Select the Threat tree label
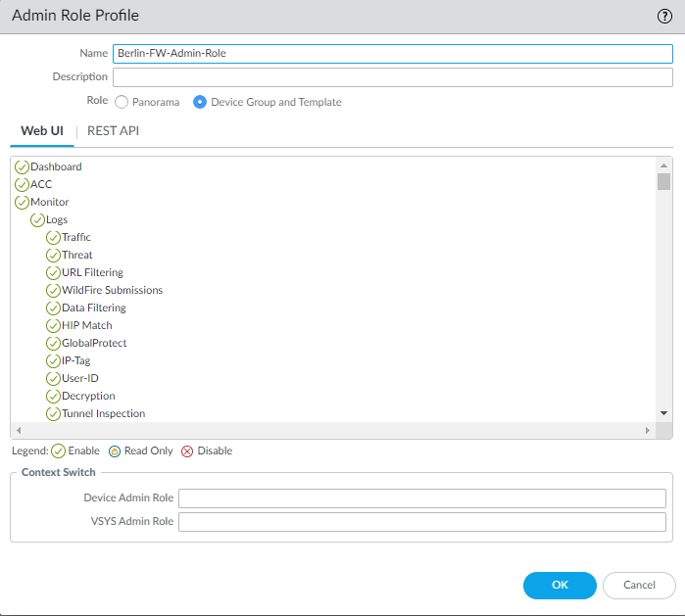685x616 pixels. [x=76, y=255]
